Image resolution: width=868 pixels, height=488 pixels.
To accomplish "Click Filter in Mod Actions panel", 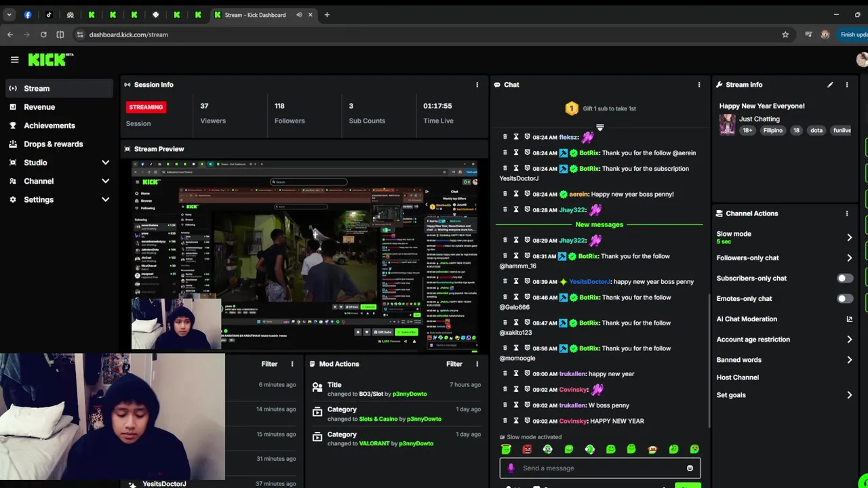I will (454, 364).
